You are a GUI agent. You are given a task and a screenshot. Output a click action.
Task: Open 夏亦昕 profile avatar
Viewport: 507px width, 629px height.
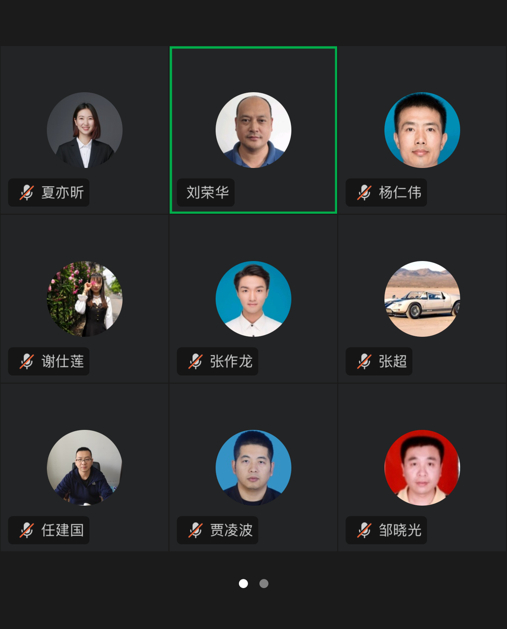[x=85, y=130]
